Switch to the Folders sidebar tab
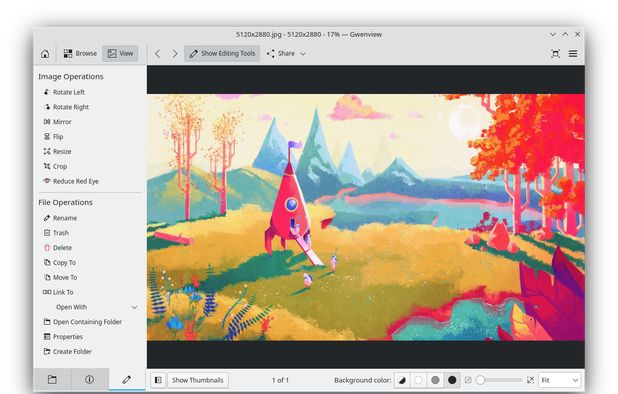618x394 pixels. coord(52,380)
